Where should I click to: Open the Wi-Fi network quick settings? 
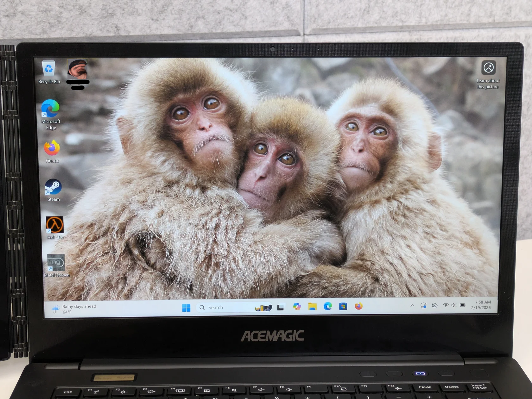[x=446, y=305]
